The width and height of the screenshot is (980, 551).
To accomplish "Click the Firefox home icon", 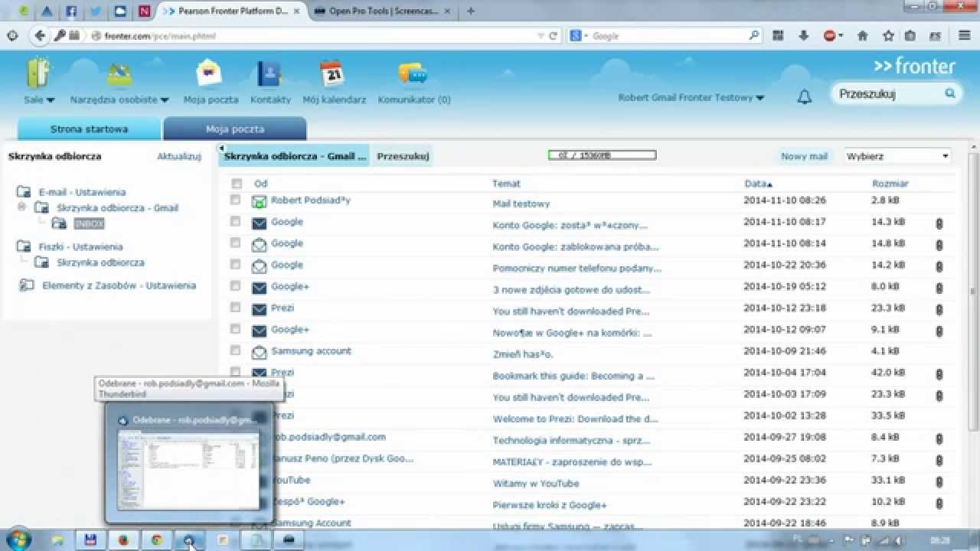I will (x=862, y=35).
